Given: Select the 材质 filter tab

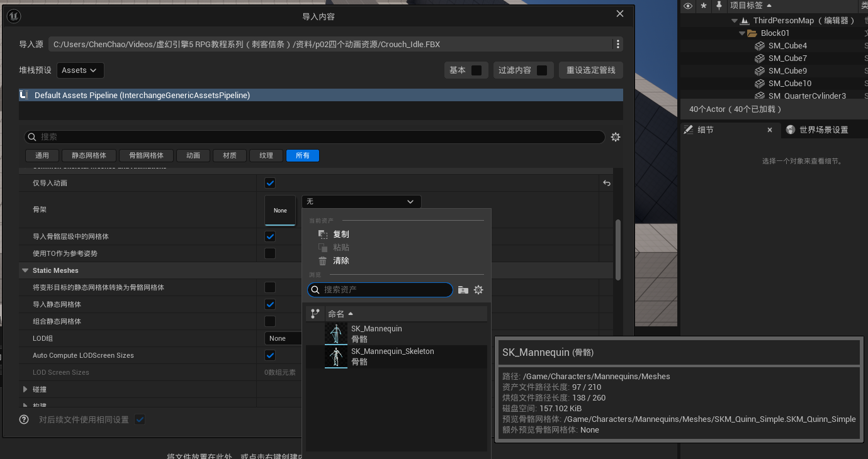Looking at the screenshot, I should pos(230,155).
